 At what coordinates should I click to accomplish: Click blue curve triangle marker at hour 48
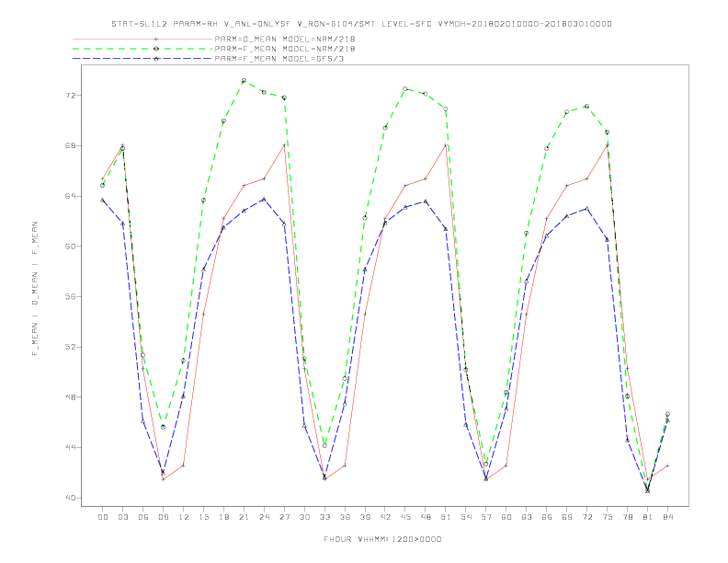tap(426, 201)
